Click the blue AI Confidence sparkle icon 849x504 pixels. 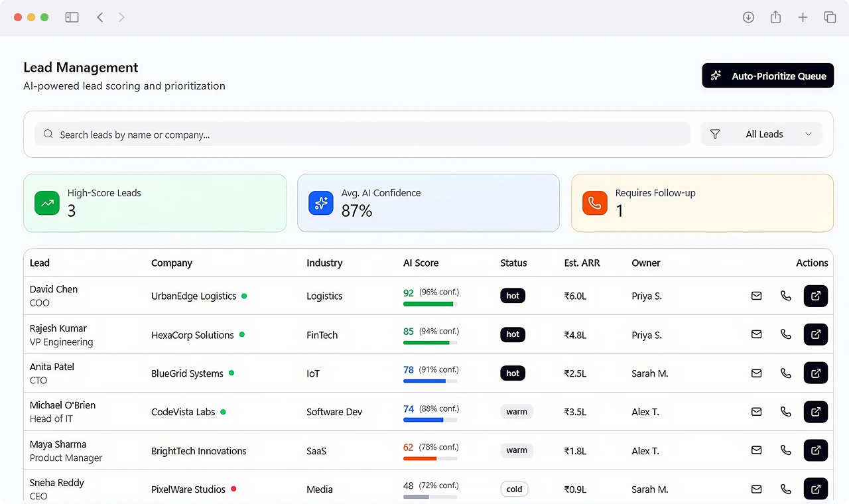pos(321,204)
